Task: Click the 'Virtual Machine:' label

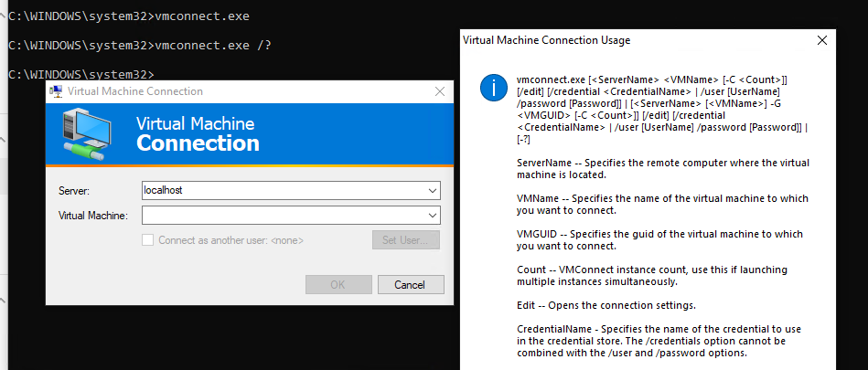Action: [93, 216]
